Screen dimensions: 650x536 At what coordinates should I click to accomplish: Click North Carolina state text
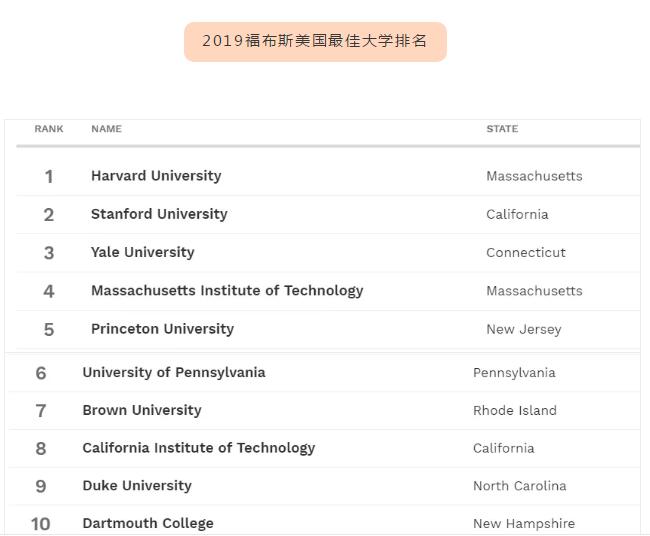[520, 486]
